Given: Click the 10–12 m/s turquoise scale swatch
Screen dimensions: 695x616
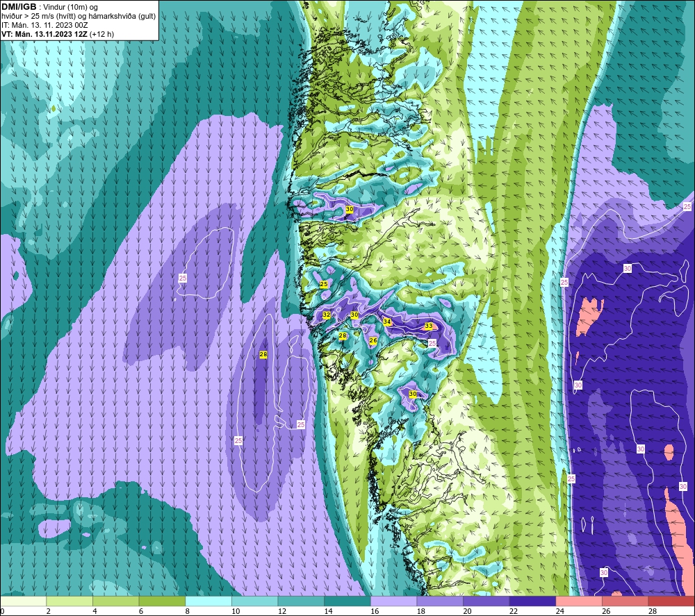Looking at the screenshot, I should click(255, 601).
